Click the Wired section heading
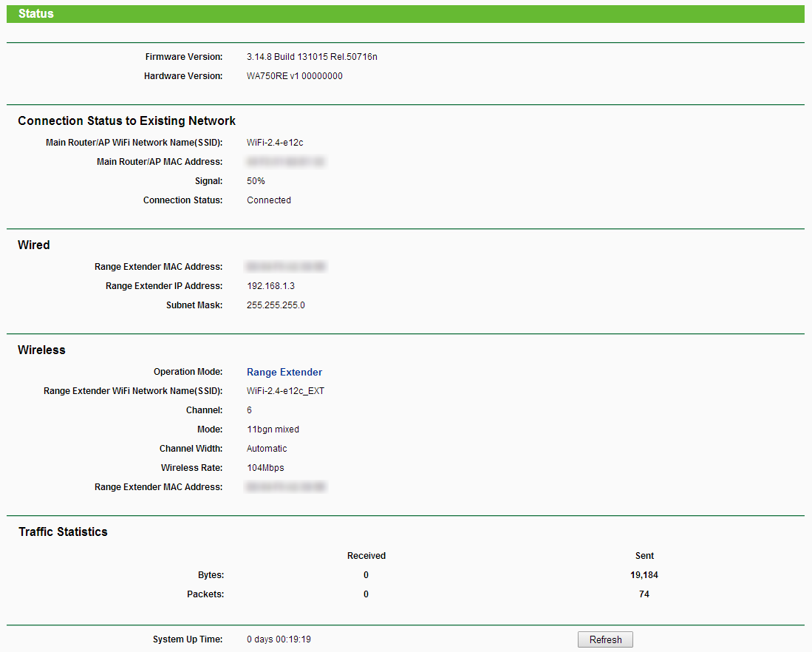The width and height of the screenshot is (812, 652). (x=34, y=245)
